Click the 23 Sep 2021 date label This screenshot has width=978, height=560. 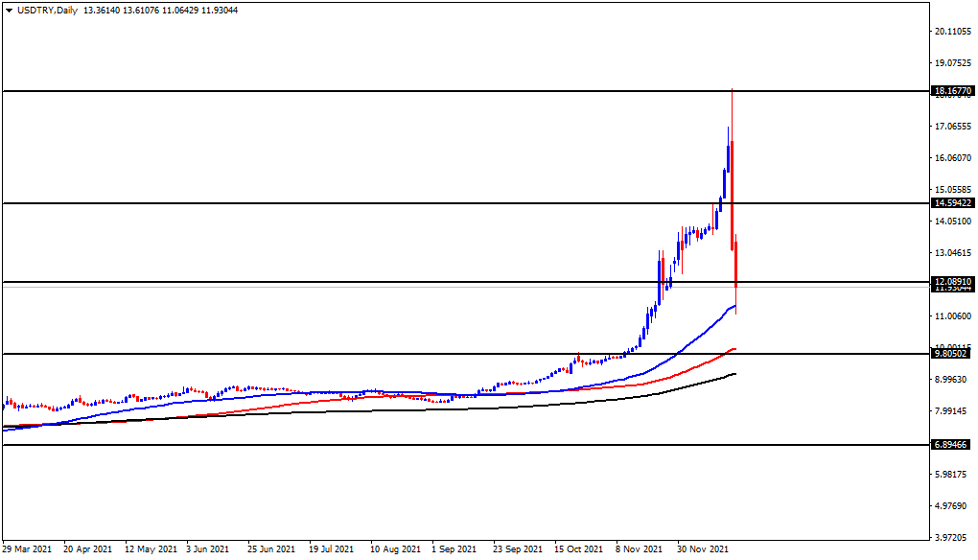tap(518, 549)
